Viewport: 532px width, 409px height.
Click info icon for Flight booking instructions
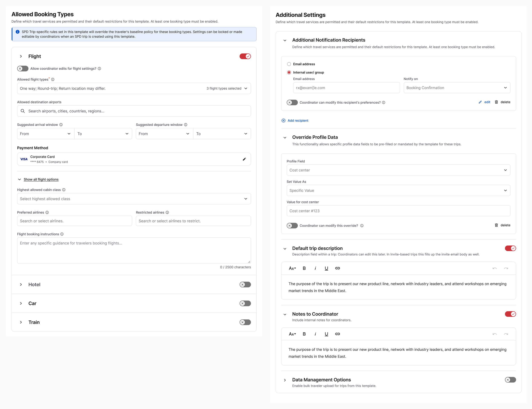(x=62, y=234)
